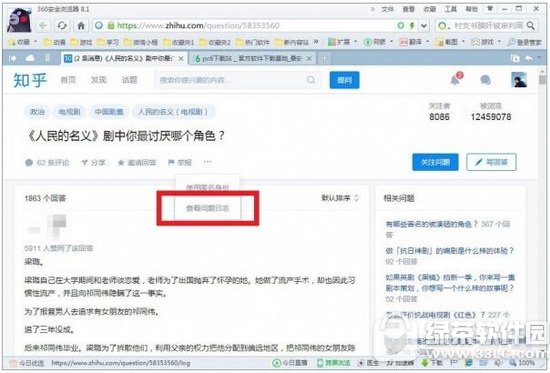
Task: Open the 学习 bookmarks folder
Action: tap(108, 42)
